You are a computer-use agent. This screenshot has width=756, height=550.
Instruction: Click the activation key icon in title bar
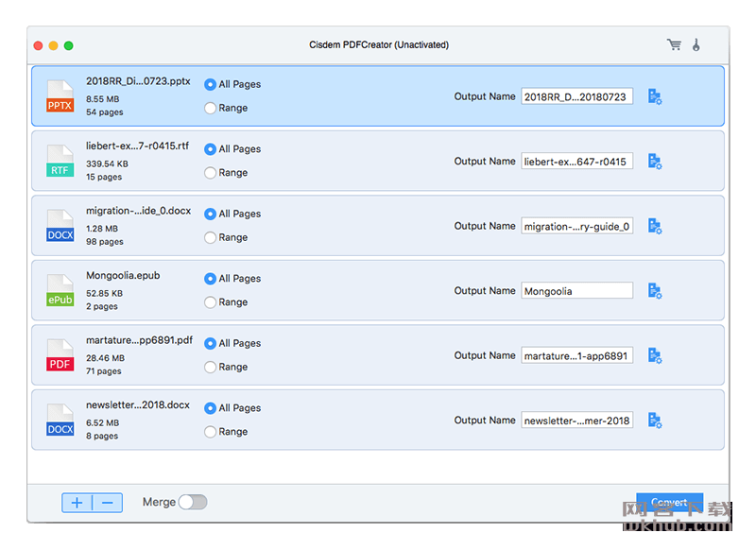(x=696, y=44)
